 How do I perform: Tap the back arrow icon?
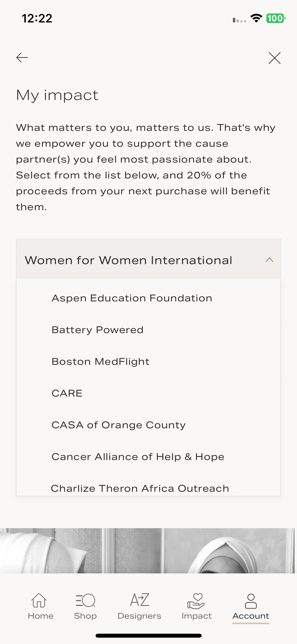(x=22, y=58)
